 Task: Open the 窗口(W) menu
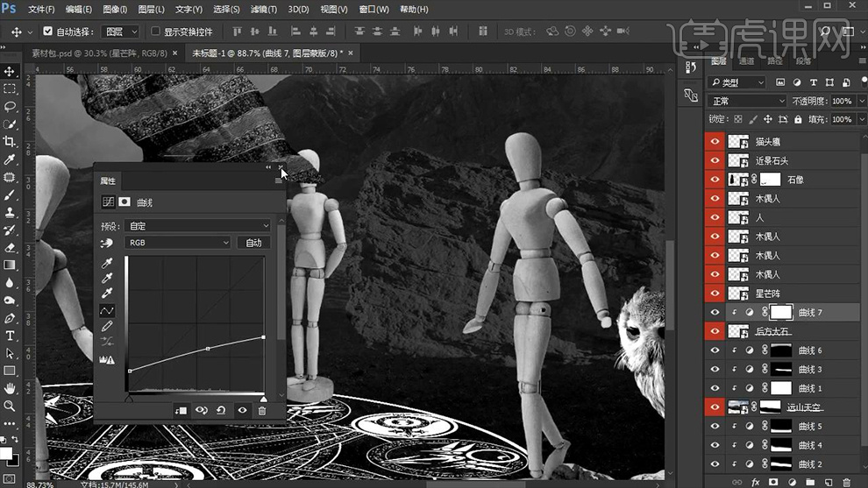(374, 10)
